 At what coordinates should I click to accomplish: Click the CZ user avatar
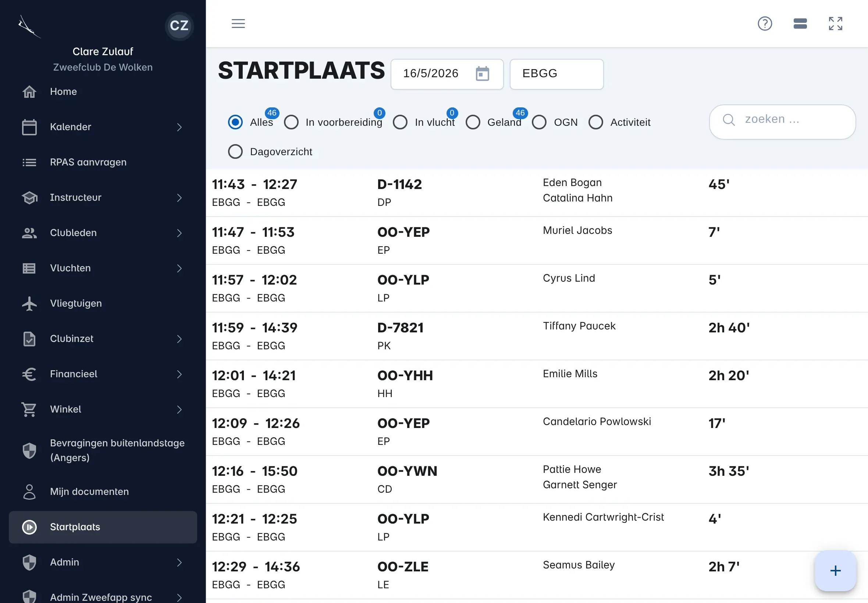coord(179,26)
